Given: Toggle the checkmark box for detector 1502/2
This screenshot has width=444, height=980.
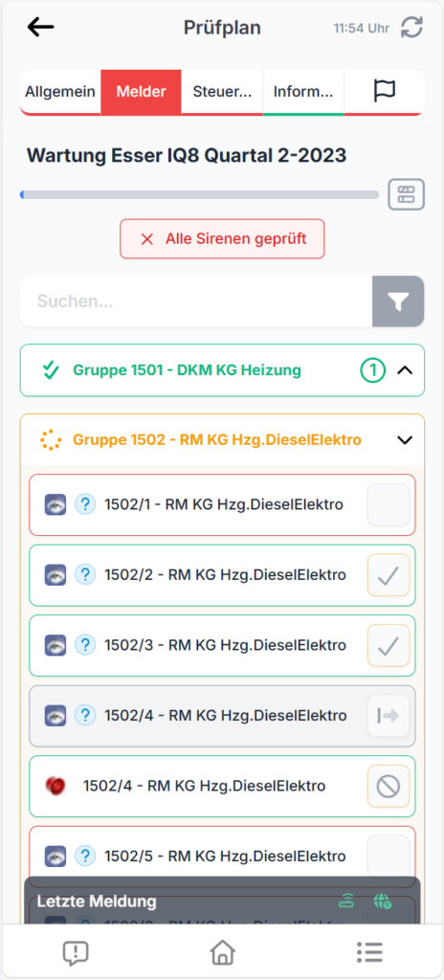Looking at the screenshot, I should point(388,574).
